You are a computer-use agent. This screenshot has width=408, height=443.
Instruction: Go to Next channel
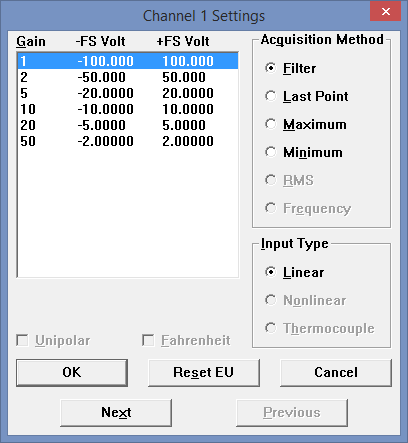116,413
